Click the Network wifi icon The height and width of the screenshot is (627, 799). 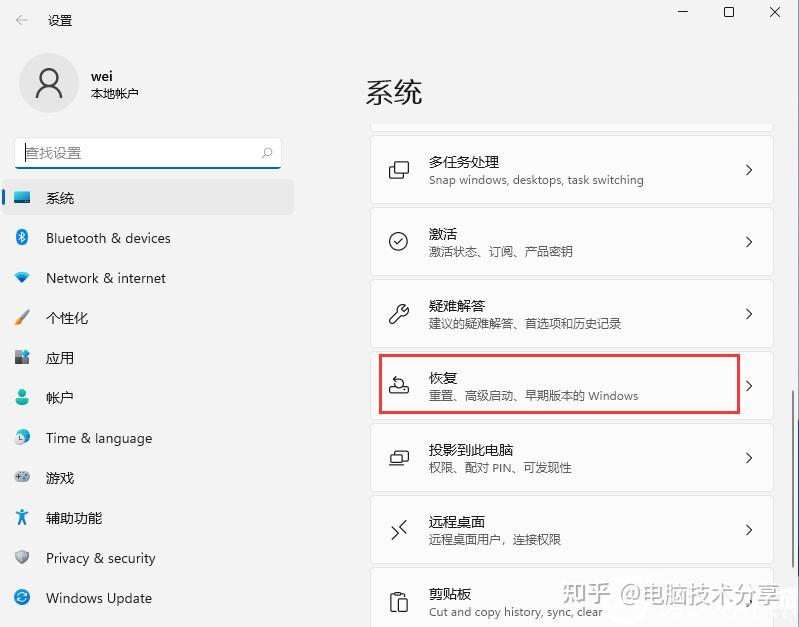pyautogui.click(x=22, y=277)
